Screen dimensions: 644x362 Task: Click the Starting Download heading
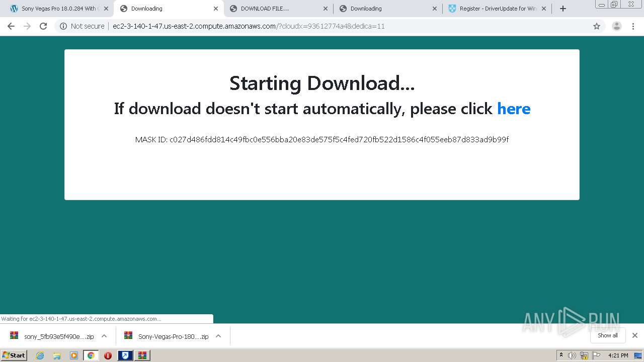click(322, 83)
